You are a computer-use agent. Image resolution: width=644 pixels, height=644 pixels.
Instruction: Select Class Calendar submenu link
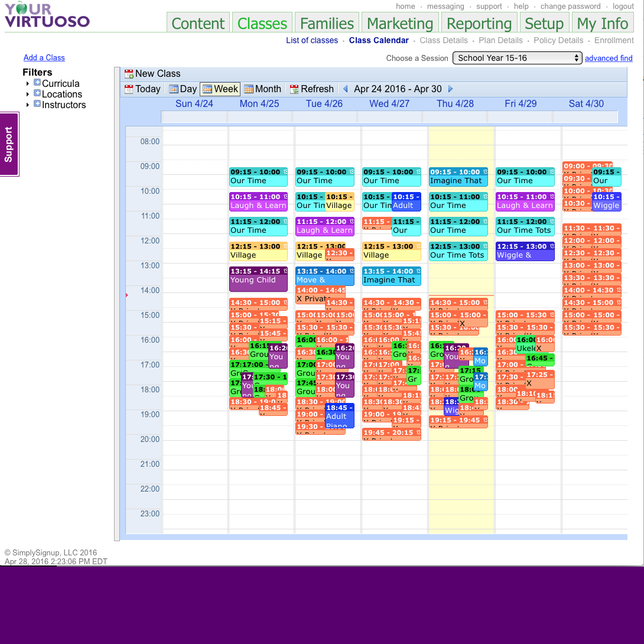[x=379, y=40]
